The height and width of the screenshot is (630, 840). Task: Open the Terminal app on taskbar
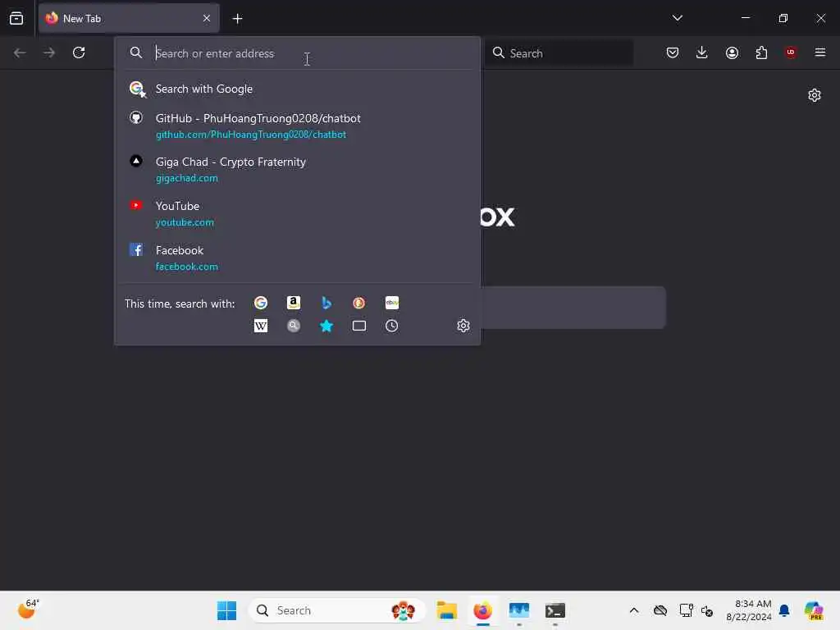(555, 610)
